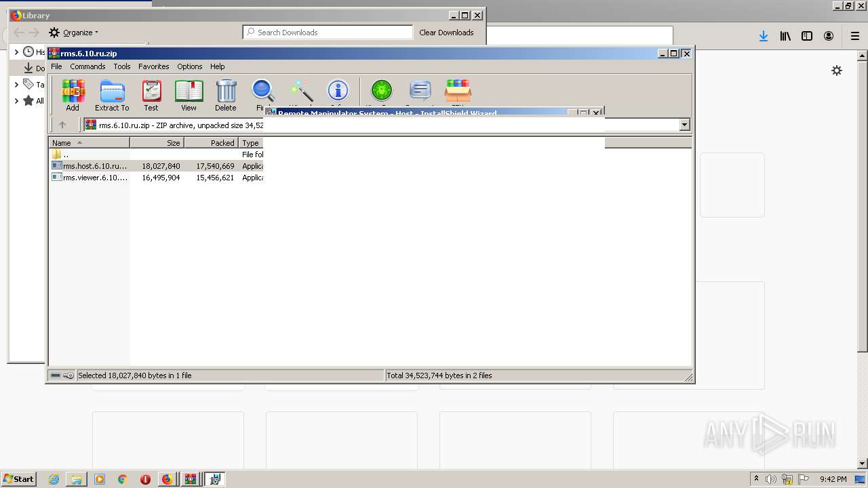Expand Tags node in Library tree
The width and height of the screenshot is (868, 488).
16,85
